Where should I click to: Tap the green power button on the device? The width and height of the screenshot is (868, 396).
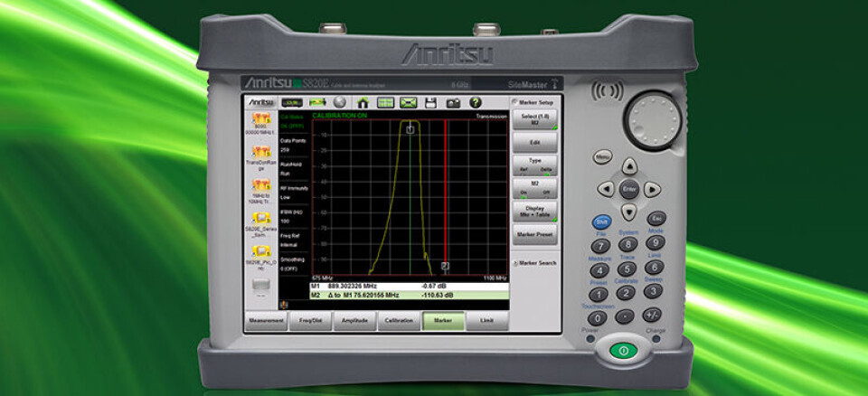point(623,351)
